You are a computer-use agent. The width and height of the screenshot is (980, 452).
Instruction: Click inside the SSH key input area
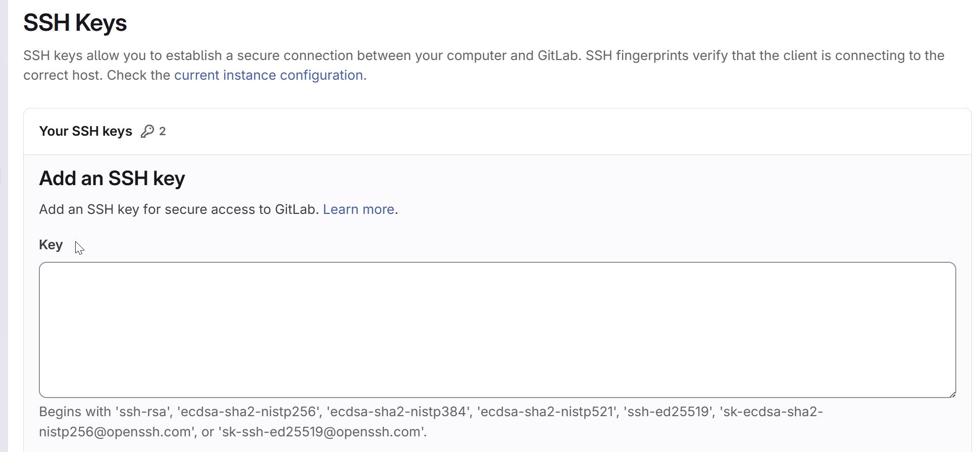(x=497, y=328)
